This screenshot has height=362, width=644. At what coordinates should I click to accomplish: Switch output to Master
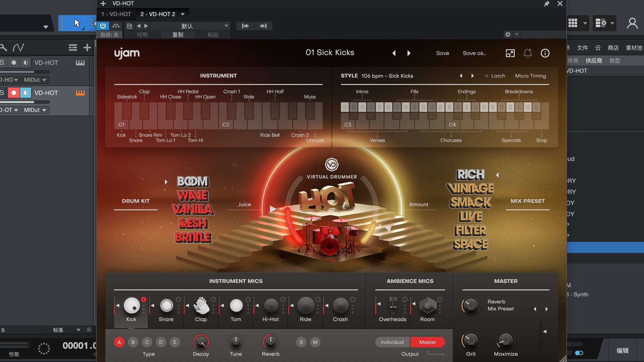pos(428,342)
